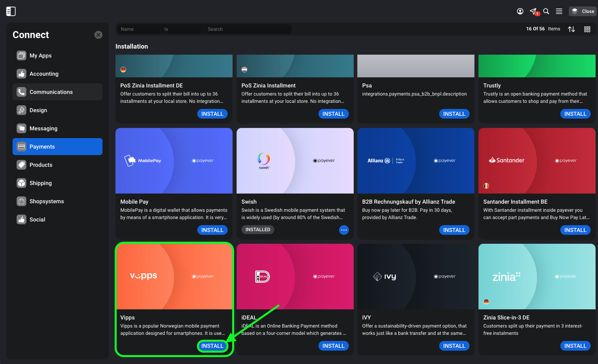Image resolution: width=598 pixels, height=364 pixels.
Task: Open the Name filter field dropdown
Action: [x=139, y=29]
